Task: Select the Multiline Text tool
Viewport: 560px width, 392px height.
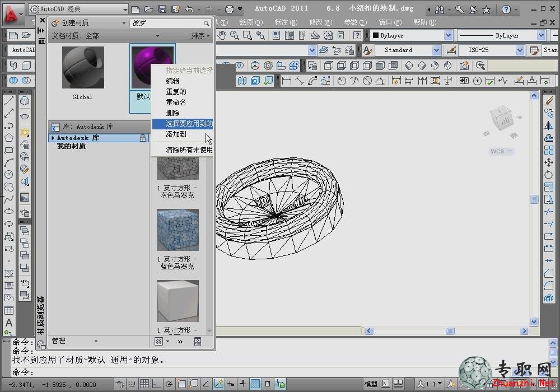Action: (9, 323)
